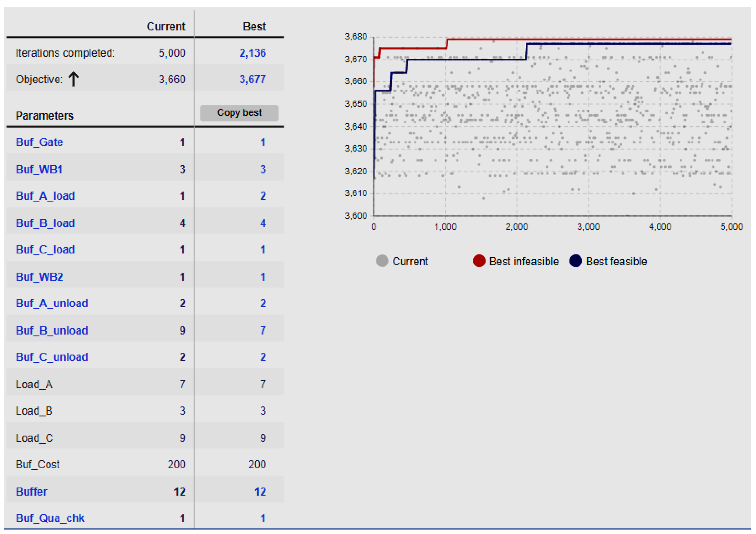The width and height of the screenshot is (756, 534).
Task: Click the dark blue Best feasible legend marker
Action: pyautogui.click(x=576, y=261)
